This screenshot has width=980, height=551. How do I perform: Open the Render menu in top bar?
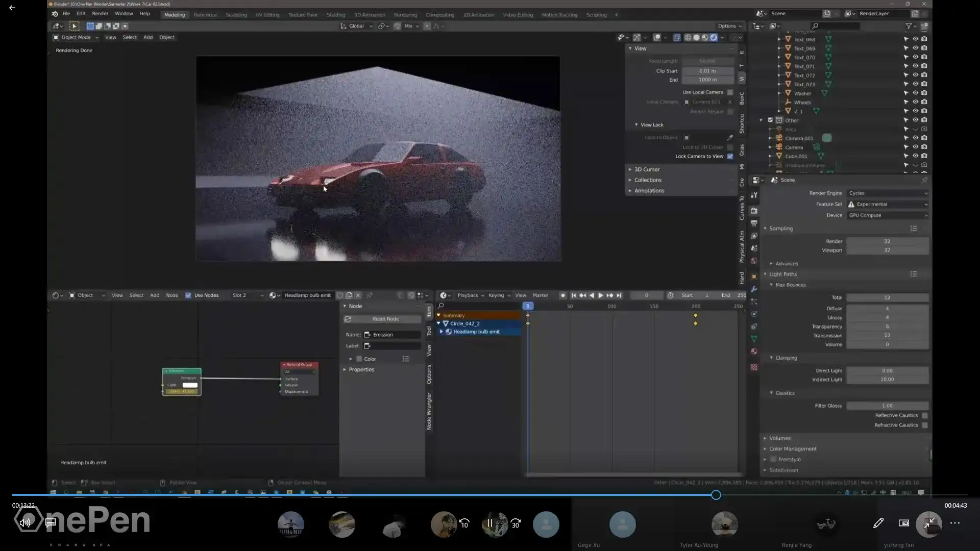pyautogui.click(x=100, y=14)
